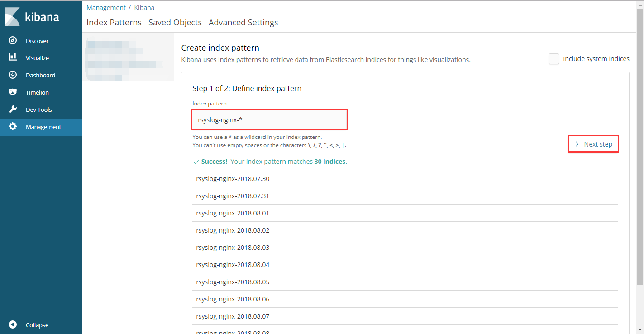
Task: Click the row rsyslog-nginx-2018.08.04
Action: (x=405, y=265)
